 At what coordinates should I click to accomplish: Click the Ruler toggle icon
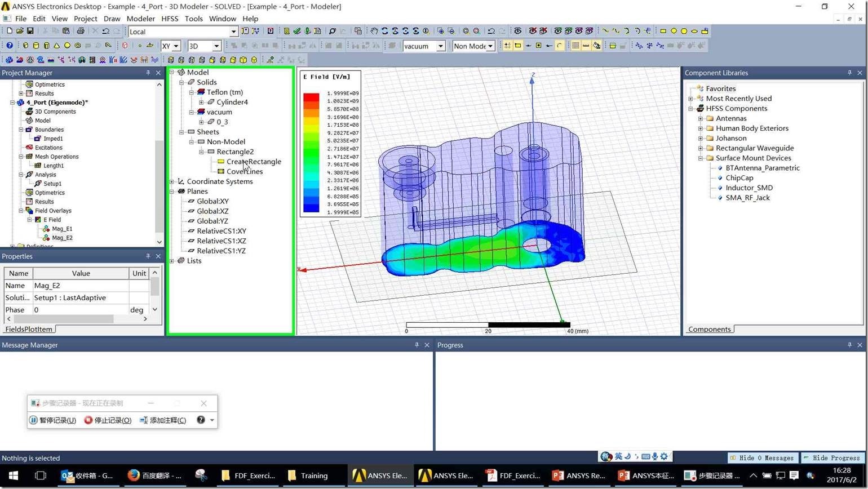[586, 46]
